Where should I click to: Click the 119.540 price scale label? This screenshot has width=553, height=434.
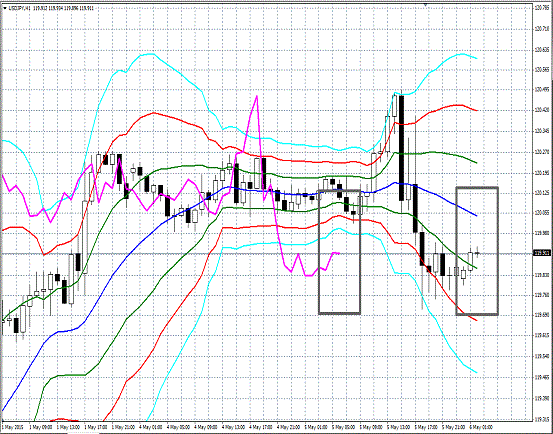[542, 356]
